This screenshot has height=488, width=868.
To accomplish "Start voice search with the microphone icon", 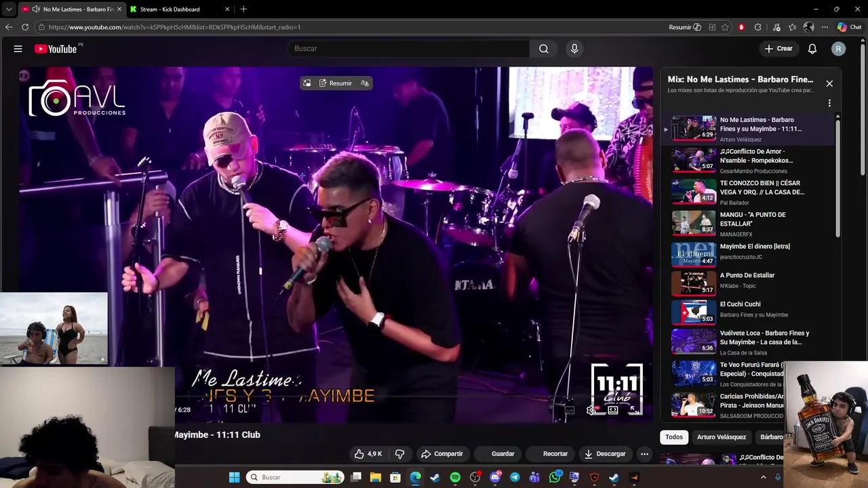I will click(574, 49).
